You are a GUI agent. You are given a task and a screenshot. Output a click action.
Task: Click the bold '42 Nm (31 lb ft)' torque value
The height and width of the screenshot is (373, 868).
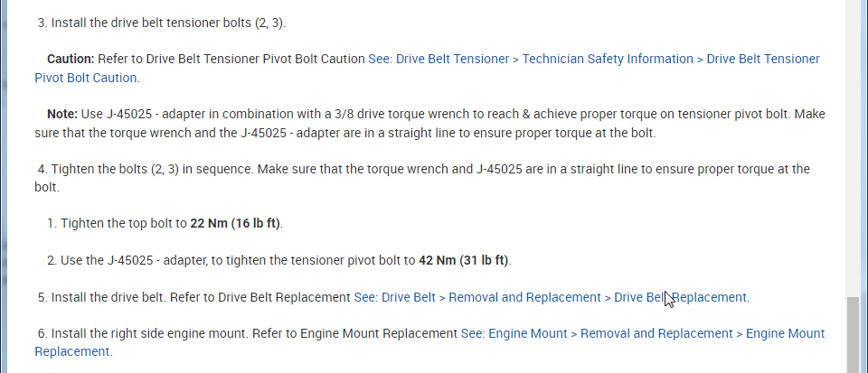pos(464,261)
